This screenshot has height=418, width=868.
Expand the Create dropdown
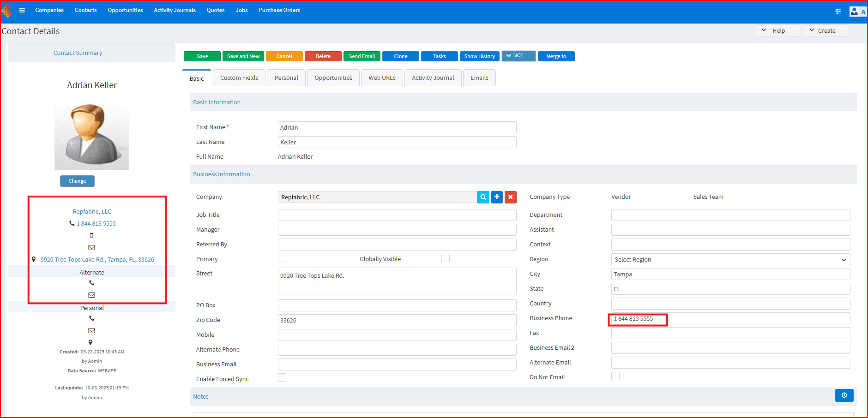click(826, 31)
